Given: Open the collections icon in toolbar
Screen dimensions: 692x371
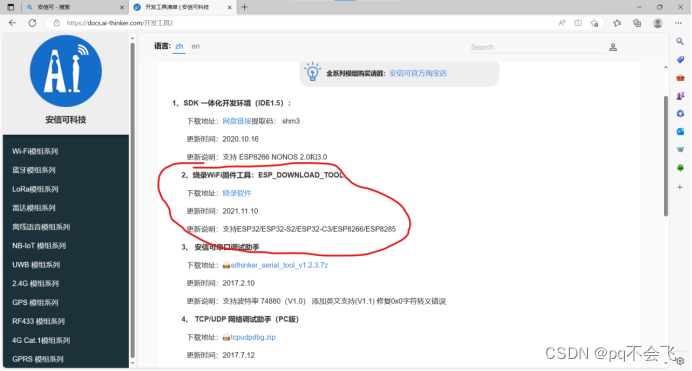Looking at the screenshot, I should (x=637, y=23).
